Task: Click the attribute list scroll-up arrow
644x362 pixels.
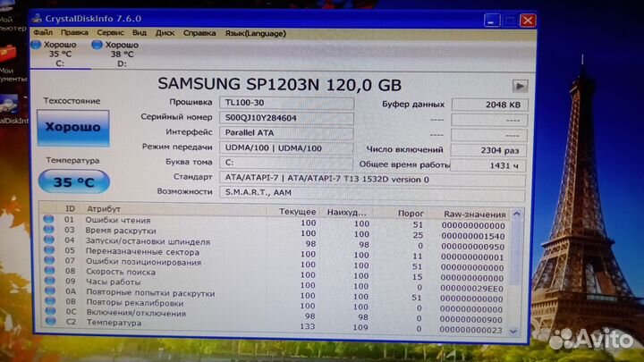Action: (x=517, y=214)
